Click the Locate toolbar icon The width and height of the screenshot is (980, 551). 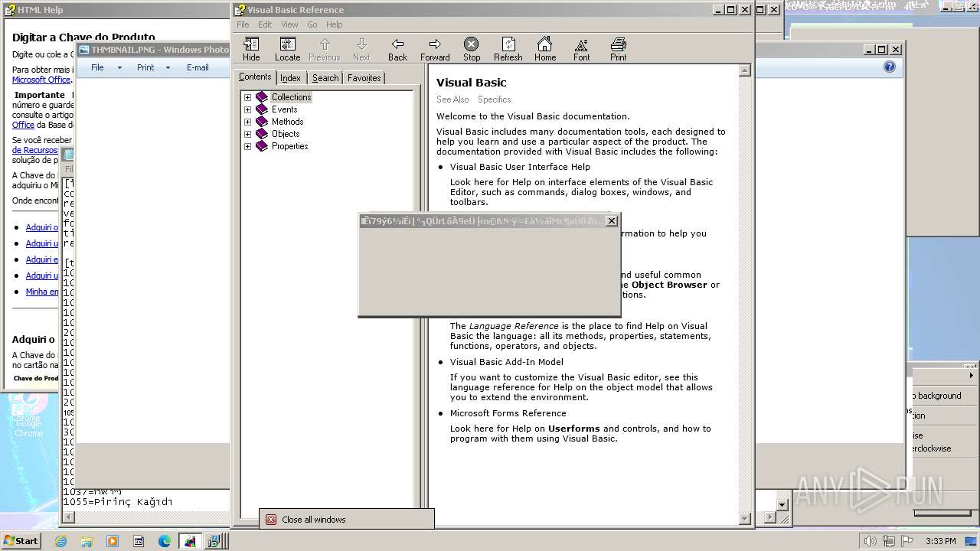(287, 49)
